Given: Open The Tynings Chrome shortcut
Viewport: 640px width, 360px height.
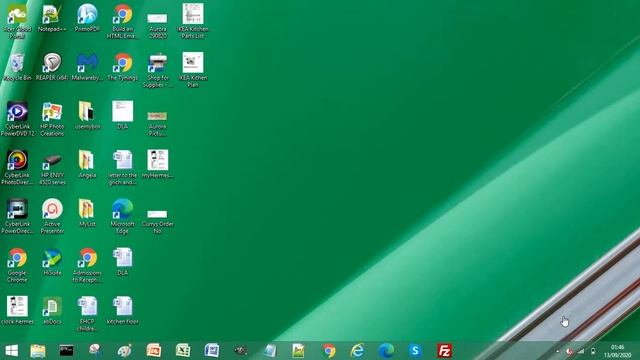Looking at the screenshot, I should pos(122,67).
